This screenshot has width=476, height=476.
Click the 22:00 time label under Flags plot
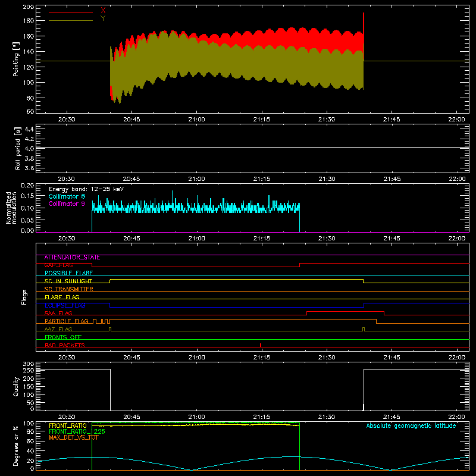pos(456,358)
